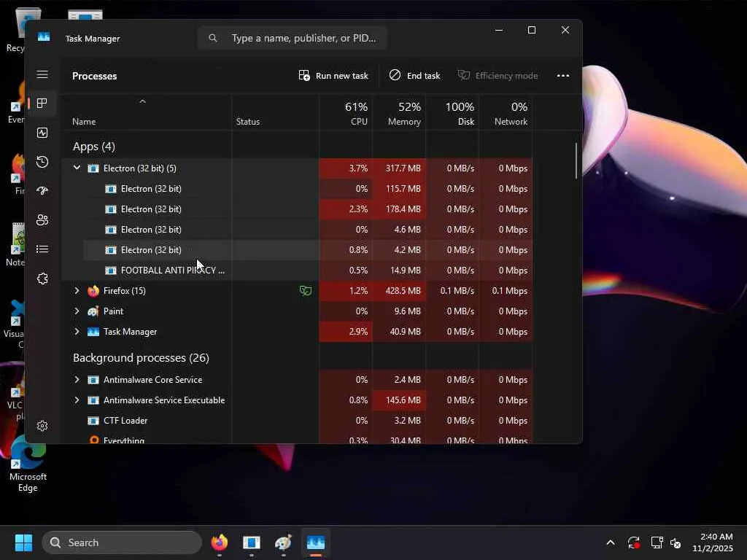Click the Paint process icon
747x560 pixels.
point(93,311)
